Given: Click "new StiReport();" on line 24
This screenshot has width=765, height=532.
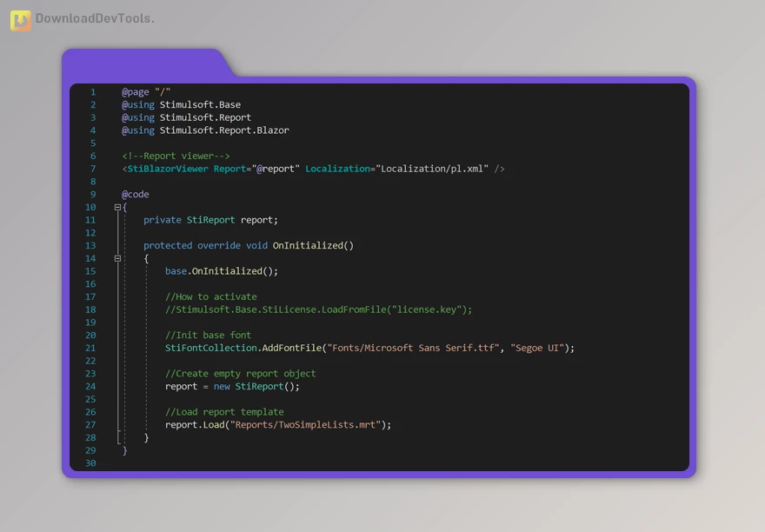Looking at the screenshot, I should 256,386.
